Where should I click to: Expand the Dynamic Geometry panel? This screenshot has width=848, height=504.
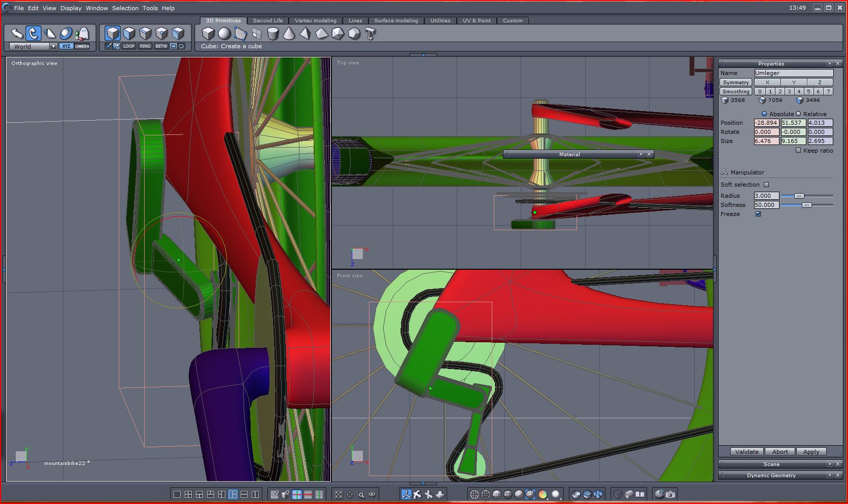coord(830,475)
